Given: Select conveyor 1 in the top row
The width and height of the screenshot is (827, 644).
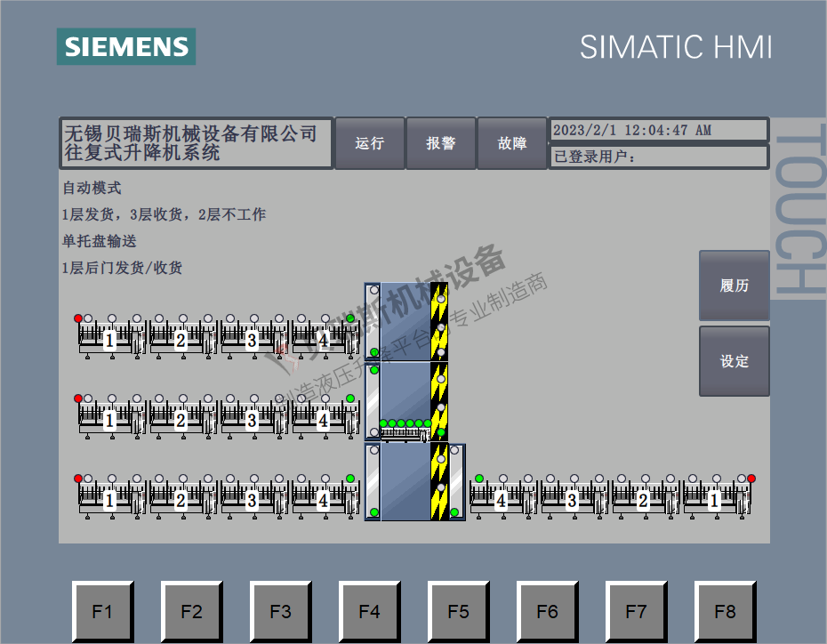Looking at the screenshot, I should pyautogui.click(x=110, y=339).
